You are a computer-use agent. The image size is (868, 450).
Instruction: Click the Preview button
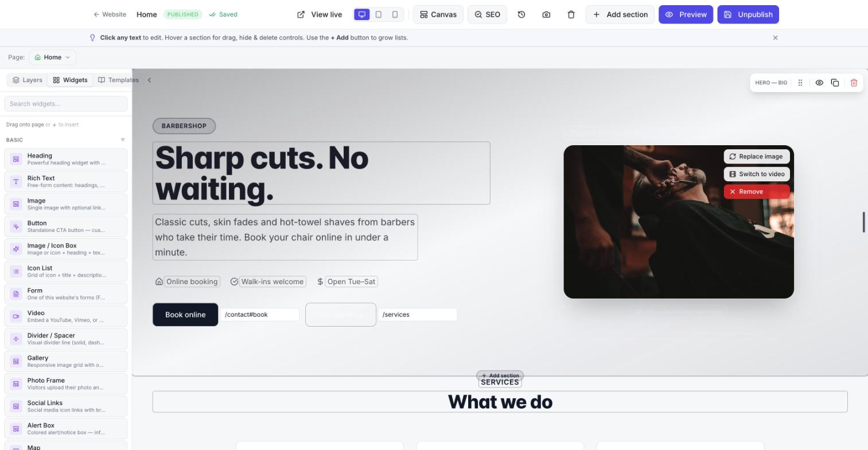(686, 14)
